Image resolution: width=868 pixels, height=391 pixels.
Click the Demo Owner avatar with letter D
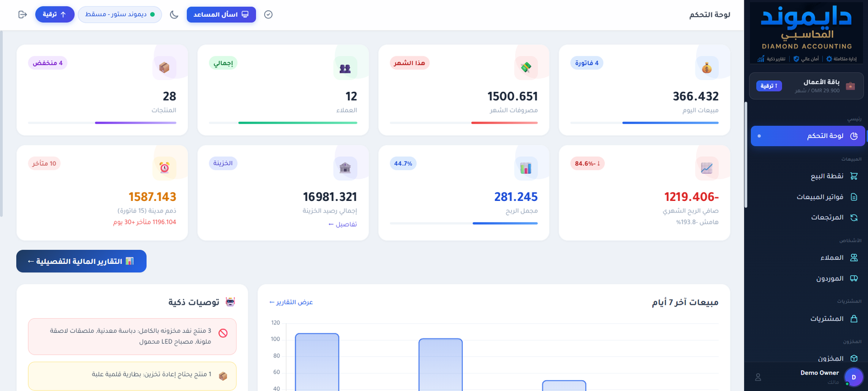853,377
